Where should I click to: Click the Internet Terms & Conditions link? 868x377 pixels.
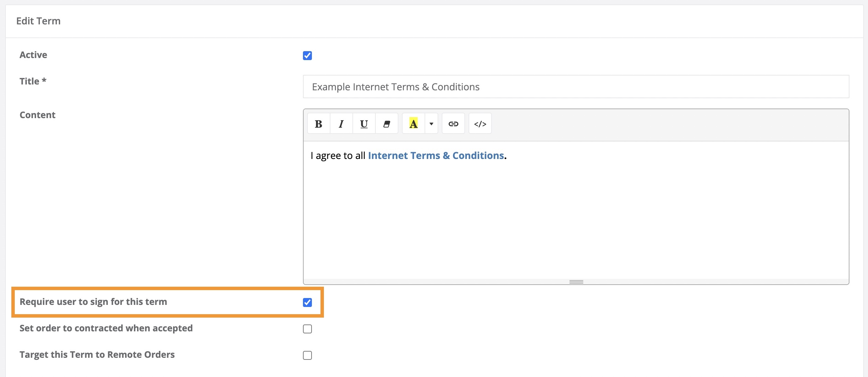pyautogui.click(x=436, y=155)
